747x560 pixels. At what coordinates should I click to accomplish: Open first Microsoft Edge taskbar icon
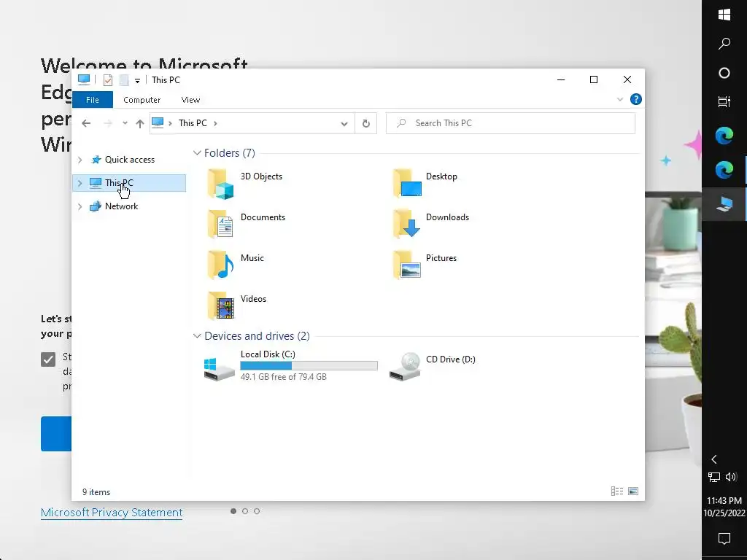724,136
